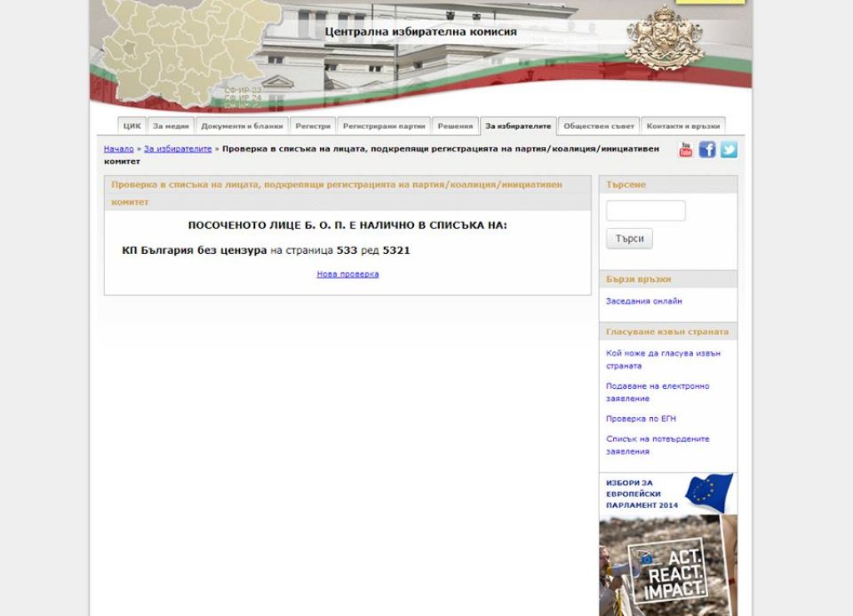This screenshot has height=616, width=853.
Task: Focus the search text field
Action: pyautogui.click(x=646, y=211)
